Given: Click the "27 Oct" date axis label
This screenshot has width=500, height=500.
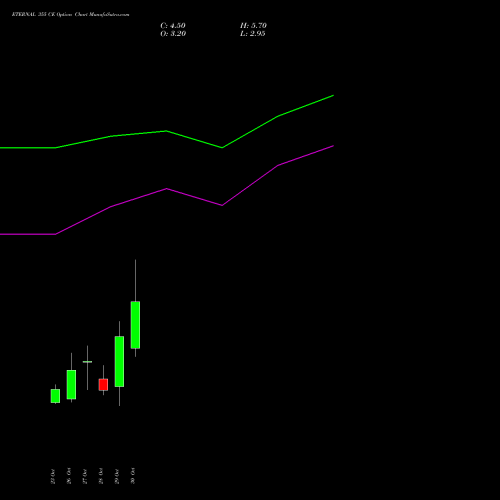Looking at the screenshot, I should (85, 476).
